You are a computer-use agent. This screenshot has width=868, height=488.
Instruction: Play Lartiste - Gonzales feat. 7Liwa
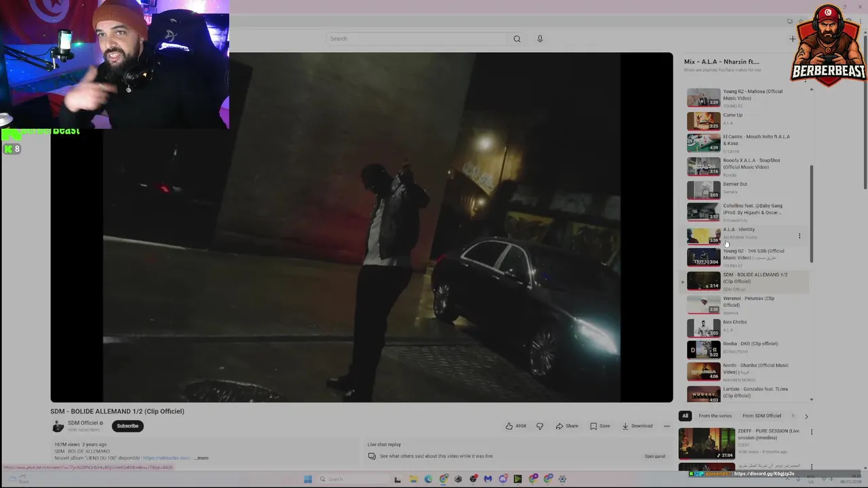coord(746,393)
